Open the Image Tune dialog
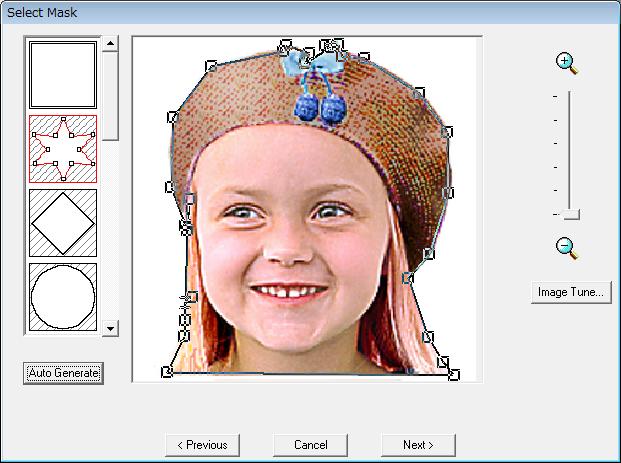Image resolution: width=621 pixels, height=463 pixels. 571,292
